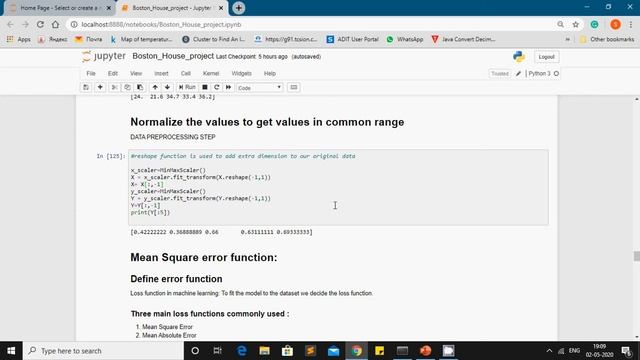Open File Explorer from the taskbar
Image resolution: width=640 pixels, height=360 pixels.
point(264,351)
